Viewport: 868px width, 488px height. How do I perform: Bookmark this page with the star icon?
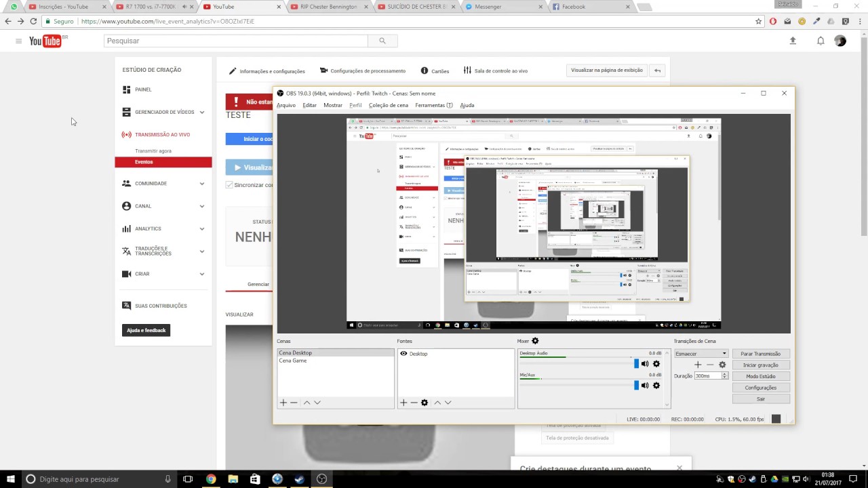tap(759, 21)
